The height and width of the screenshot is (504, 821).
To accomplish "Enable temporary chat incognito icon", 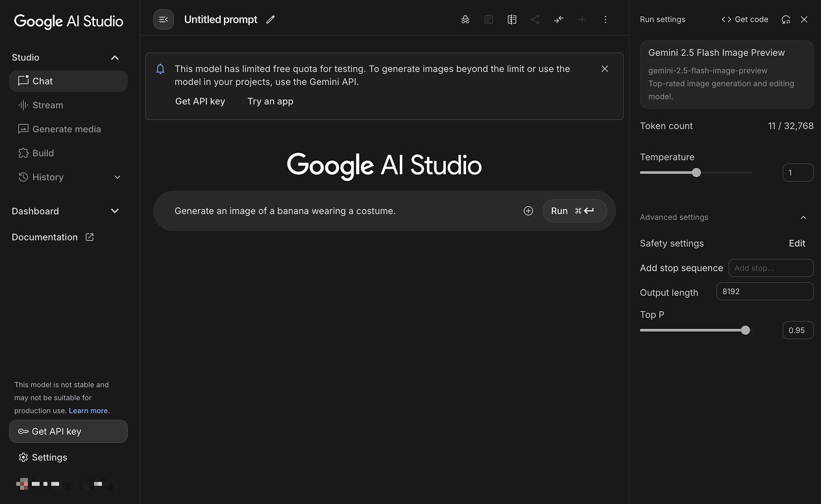I will (x=465, y=19).
